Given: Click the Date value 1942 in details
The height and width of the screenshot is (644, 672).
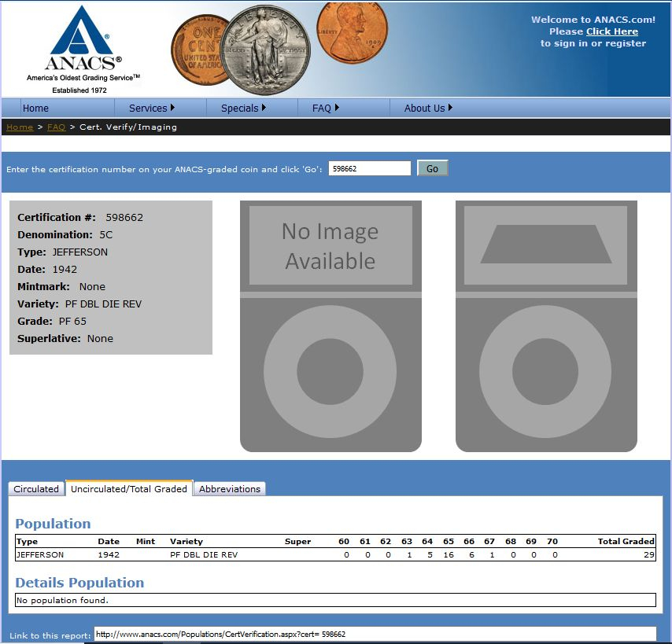Looking at the screenshot, I should (65, 270).
